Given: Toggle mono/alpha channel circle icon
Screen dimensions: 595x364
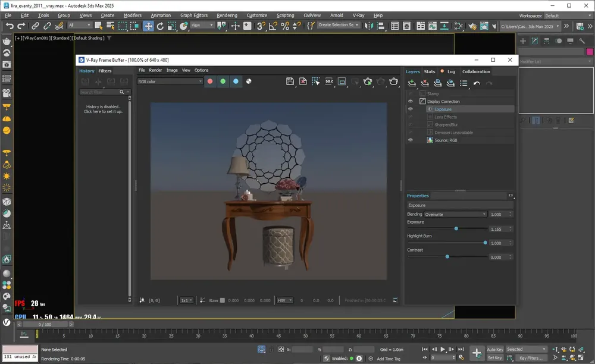Looking at the screenshot, I should point(249,81).
